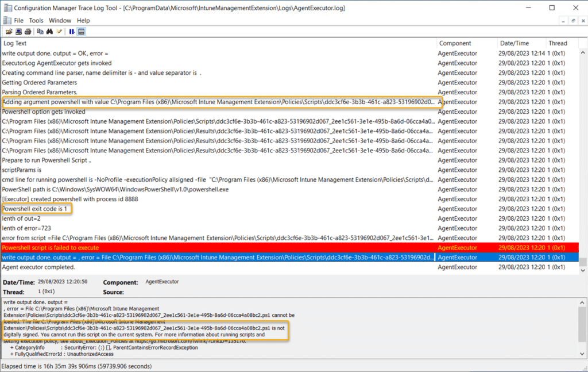Open the Tools menu
Viewport: 588px width, 372px height.
[36, 21]
